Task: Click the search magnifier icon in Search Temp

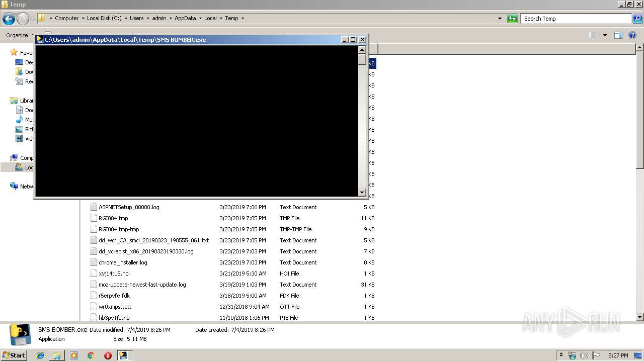Action: pyautogui.click(x=637, y=19)
